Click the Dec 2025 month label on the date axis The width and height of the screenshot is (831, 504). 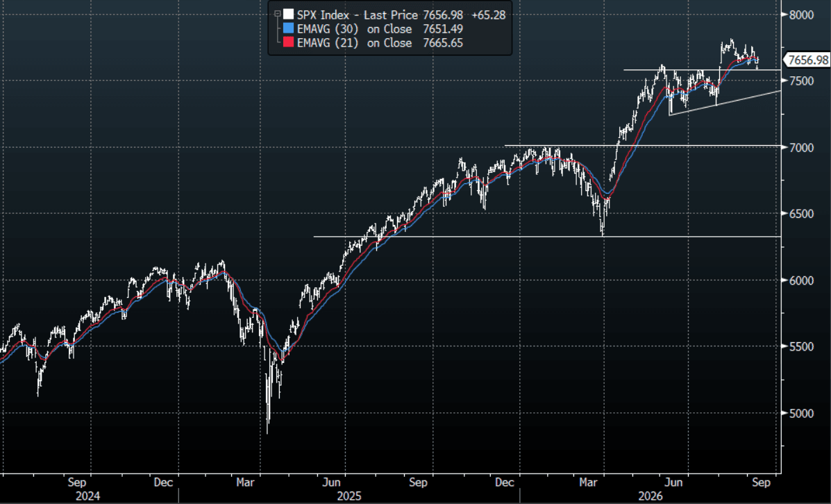tap(505, 482)
